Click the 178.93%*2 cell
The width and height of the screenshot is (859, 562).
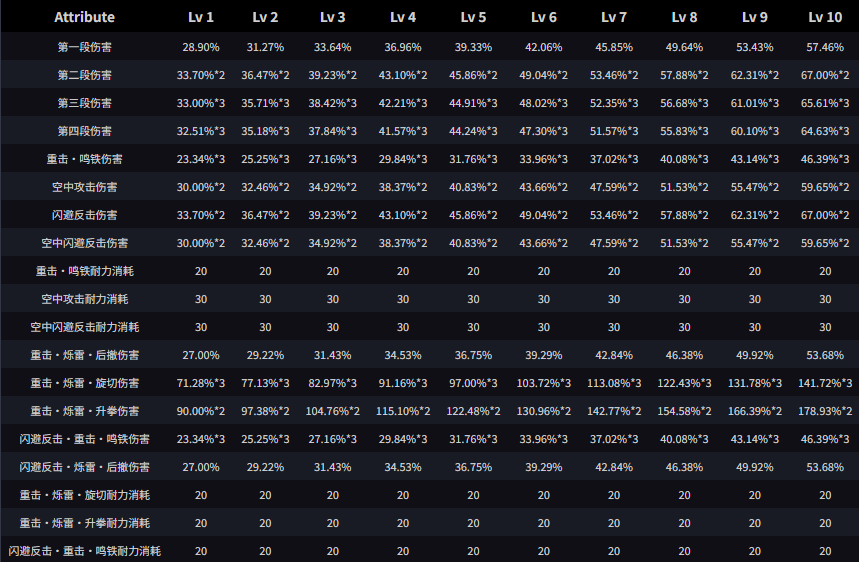tap(824, 411)
